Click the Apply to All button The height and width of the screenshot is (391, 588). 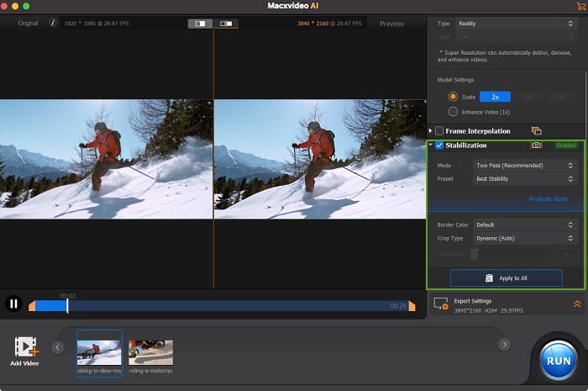(506, 277)
